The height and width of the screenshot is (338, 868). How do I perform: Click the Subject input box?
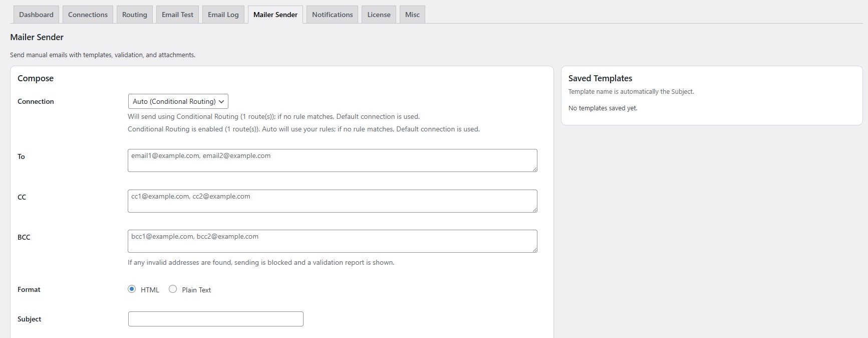215,319
